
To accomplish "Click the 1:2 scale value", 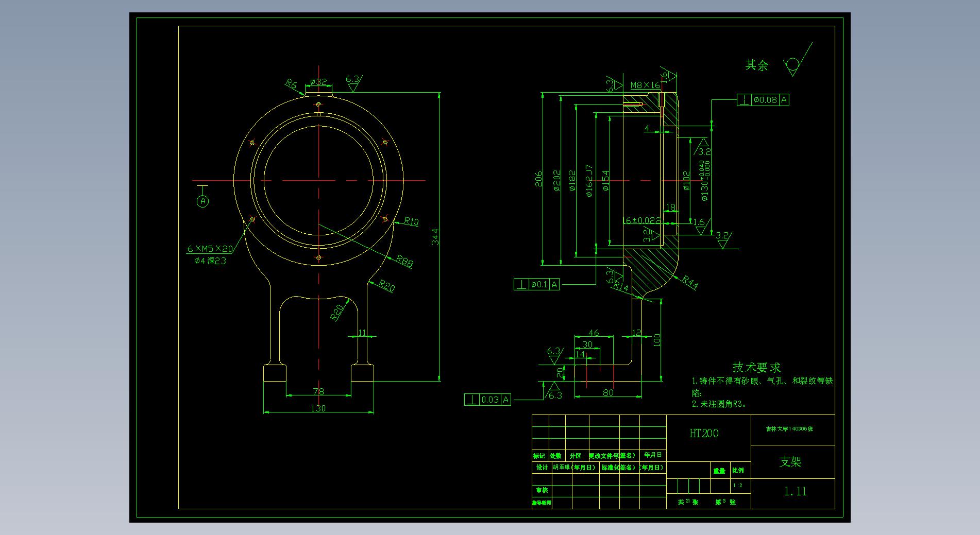I will click(737, 486).
